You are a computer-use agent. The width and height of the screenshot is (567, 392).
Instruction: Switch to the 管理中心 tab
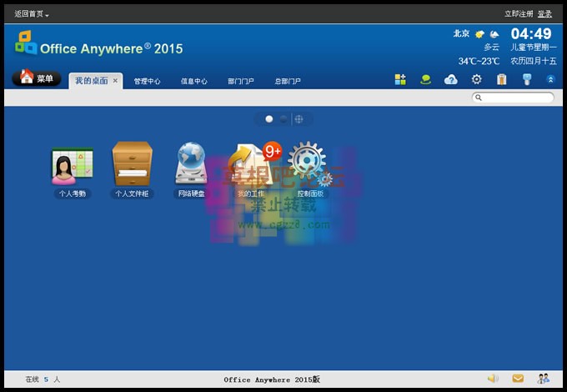(x=147, y=81)
